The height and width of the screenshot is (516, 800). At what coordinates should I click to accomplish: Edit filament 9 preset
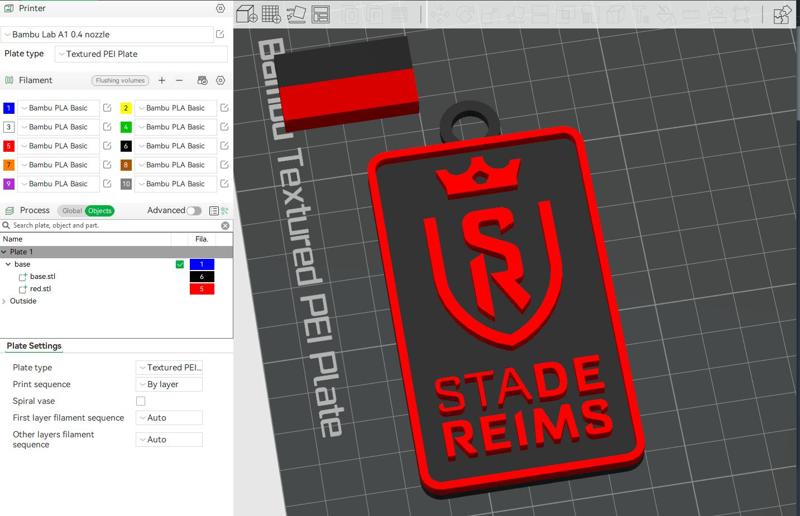pos(107,183)
